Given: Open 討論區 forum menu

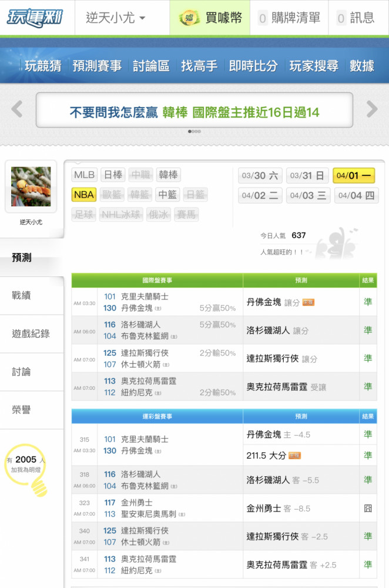Looking at the screenshot, I should [x=151, y=66].
